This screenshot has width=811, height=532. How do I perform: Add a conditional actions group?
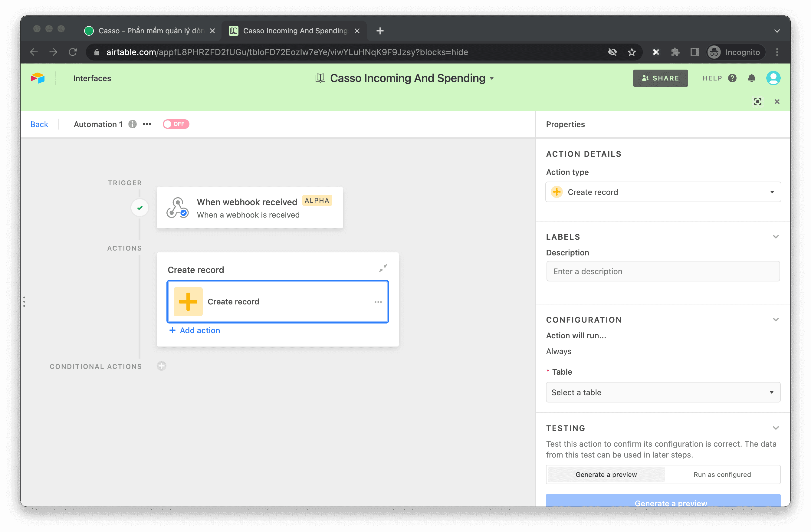[x=162, y=366]
